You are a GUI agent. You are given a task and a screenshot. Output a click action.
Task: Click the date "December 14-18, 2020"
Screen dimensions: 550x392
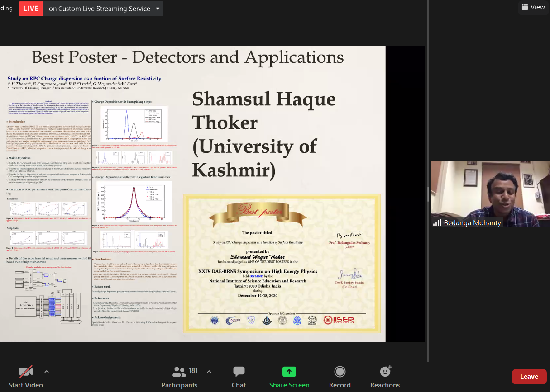click(258, 295)
